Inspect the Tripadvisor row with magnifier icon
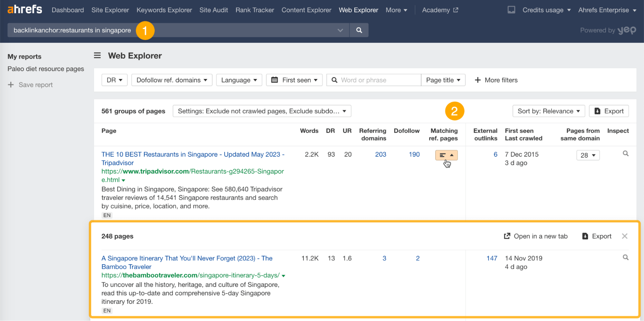Viewport: 644px width, 321px height. point(625,153)
